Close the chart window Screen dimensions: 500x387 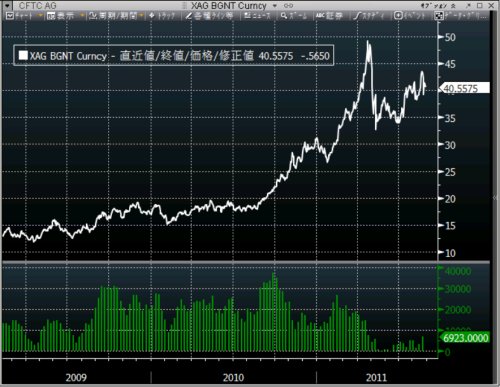point(491,6)
